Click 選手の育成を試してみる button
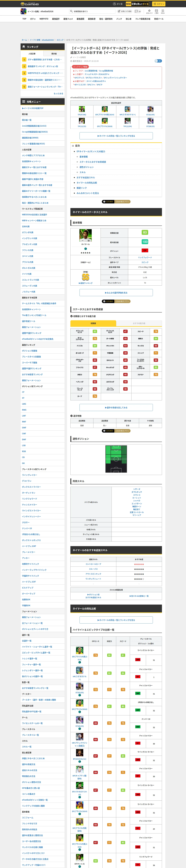This screenshot has height=868, width=186. pos(116,407)
